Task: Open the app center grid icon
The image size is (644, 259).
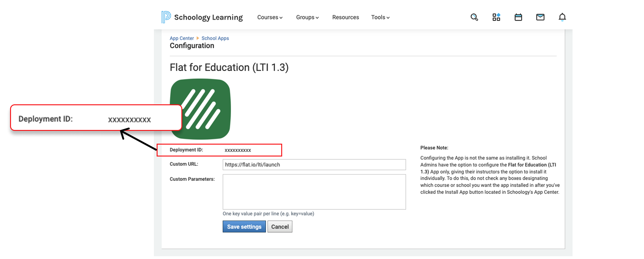Action: click(496, 17)
